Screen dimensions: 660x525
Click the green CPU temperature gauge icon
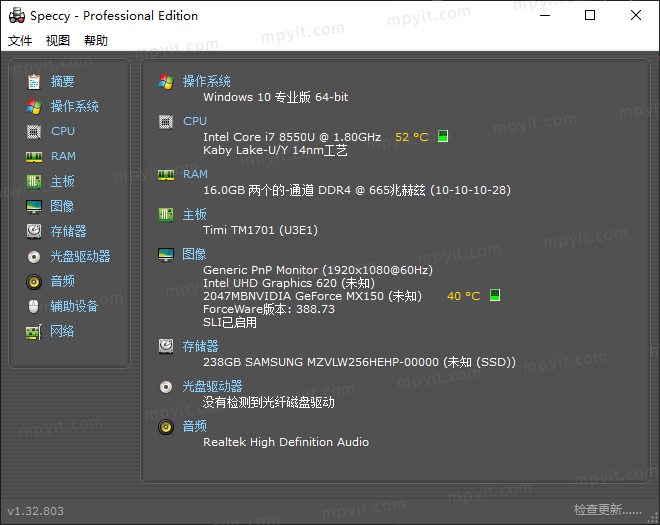[443, 136]
